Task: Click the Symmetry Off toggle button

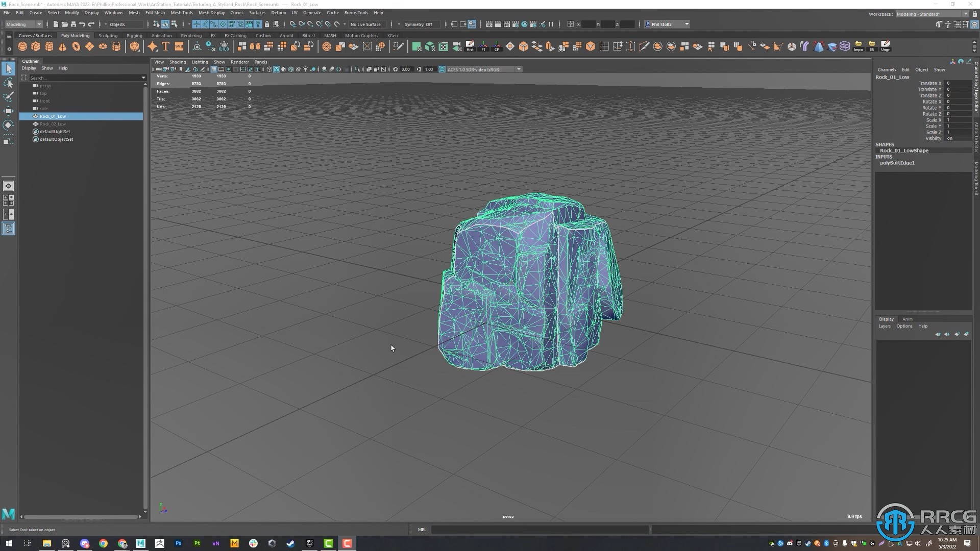Action: point(418,24)
